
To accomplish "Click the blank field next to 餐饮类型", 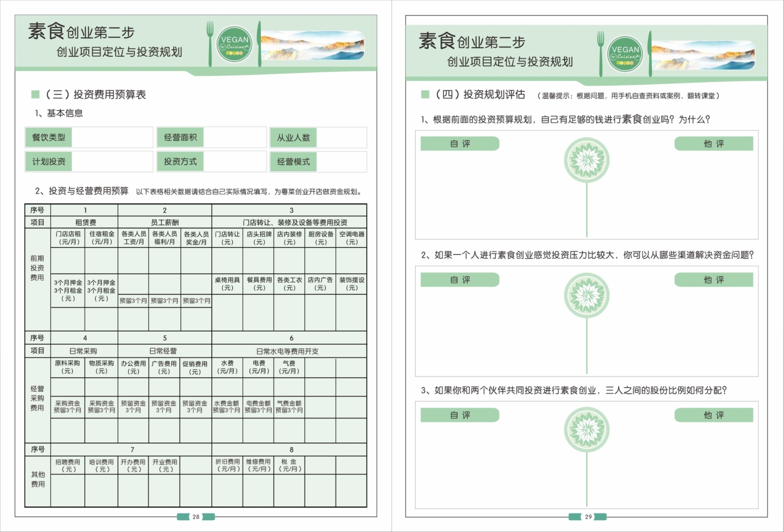I will (x=112, y=137).
